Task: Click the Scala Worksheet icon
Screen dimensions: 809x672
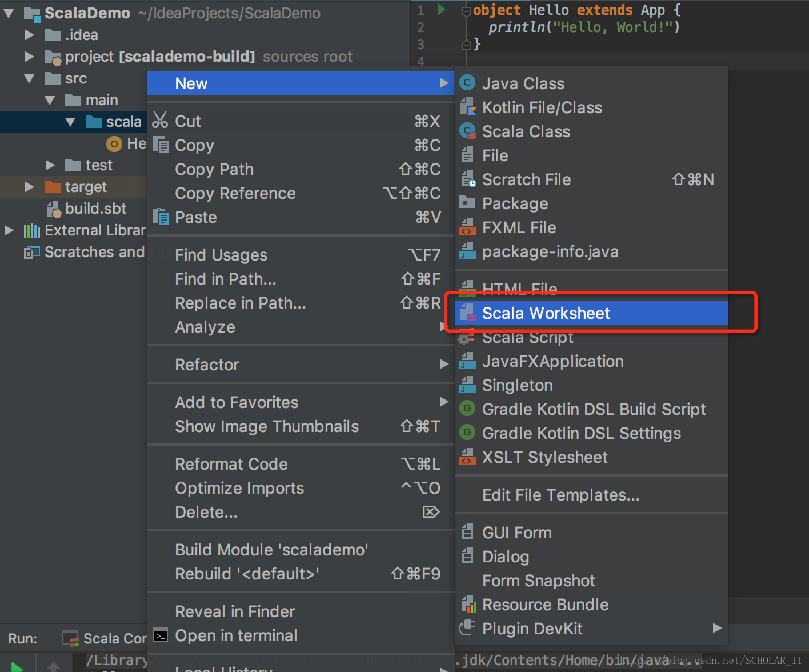Action: point(467,313)
